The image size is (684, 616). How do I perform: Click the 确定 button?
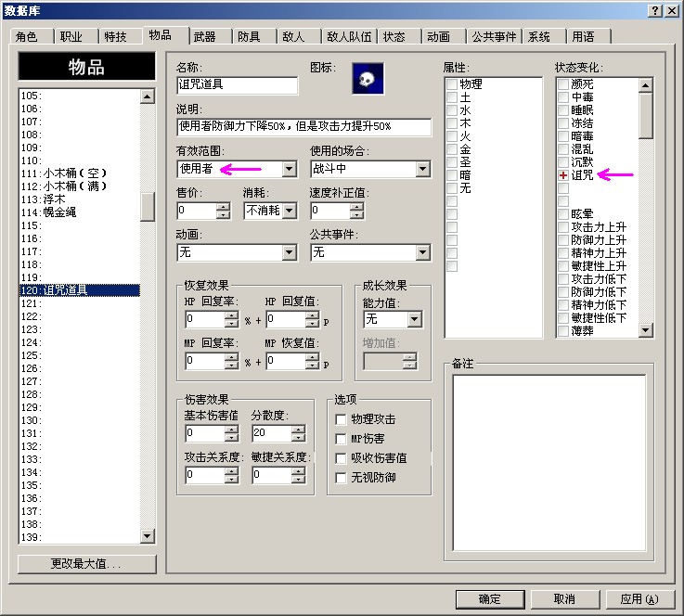point(490,599)
